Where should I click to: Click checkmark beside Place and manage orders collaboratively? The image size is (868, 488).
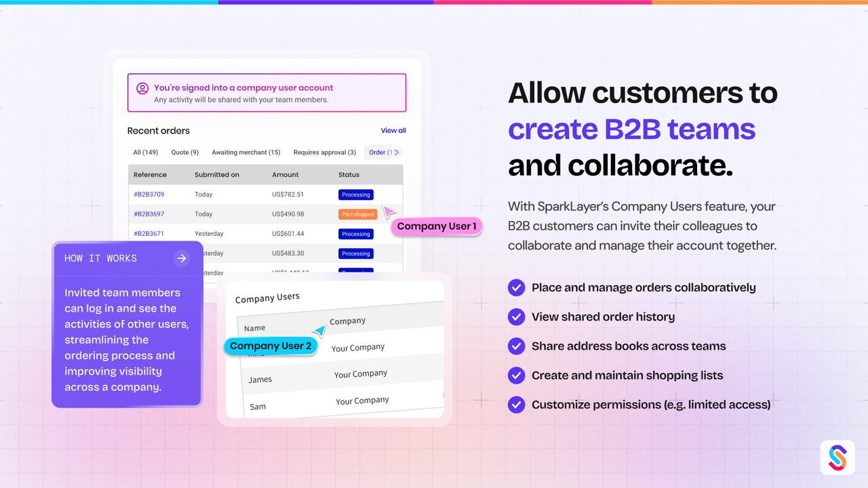(516, 287)
